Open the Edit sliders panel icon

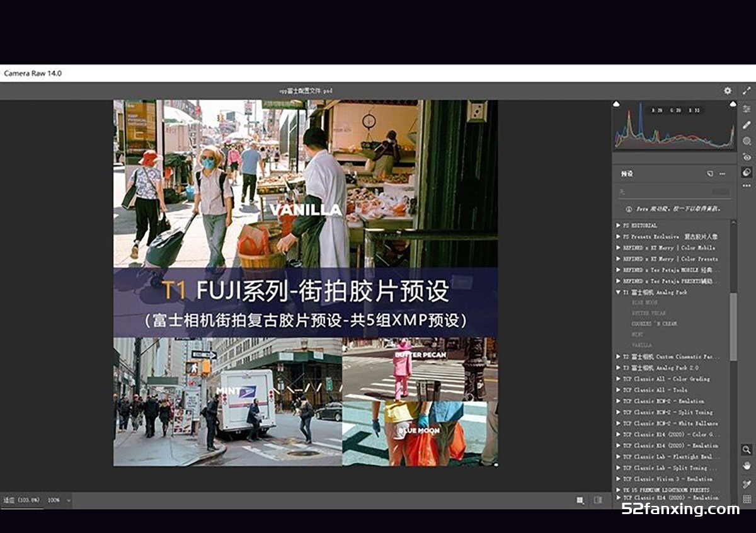747,109
